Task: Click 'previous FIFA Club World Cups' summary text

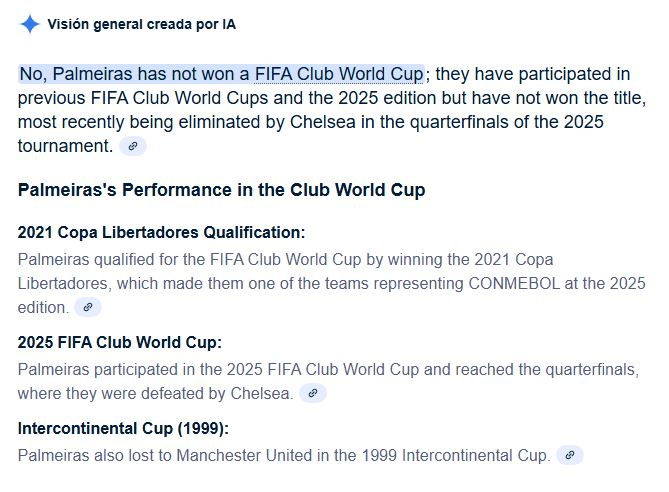Action: 143,98
